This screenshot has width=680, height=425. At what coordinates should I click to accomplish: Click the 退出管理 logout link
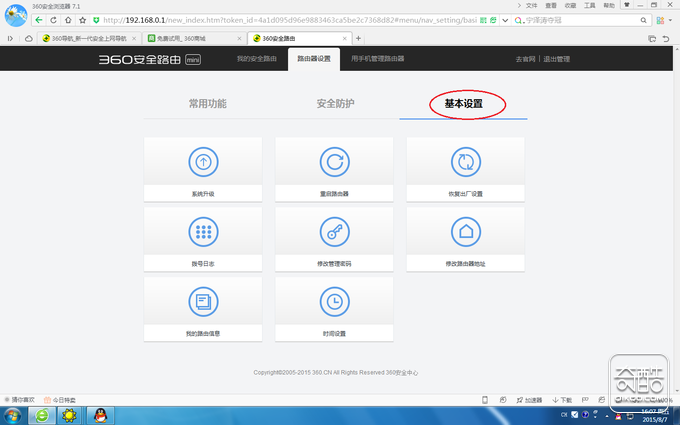[x=556, y=59]
